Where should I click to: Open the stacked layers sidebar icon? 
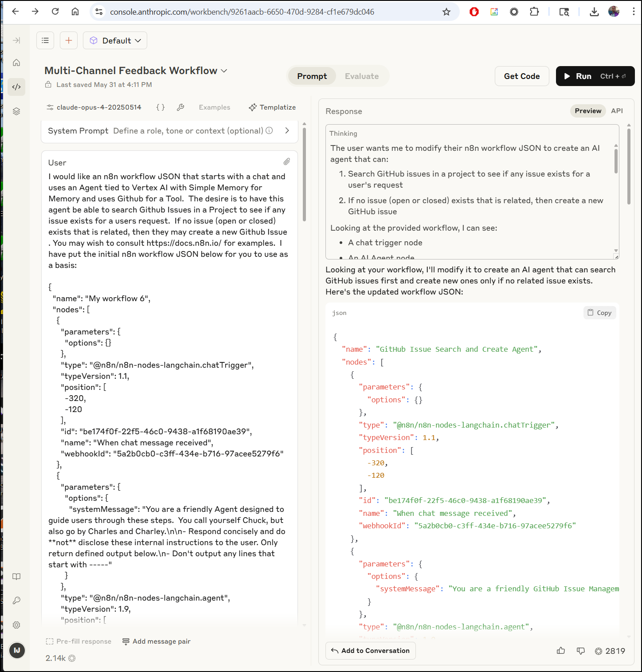click(x=16, y=111)
